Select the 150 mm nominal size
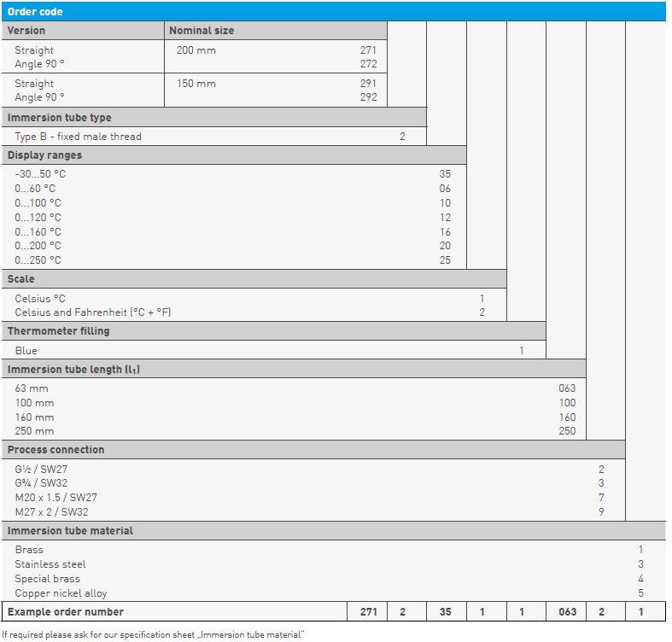The image size is (672, 642). click(196, 84)
